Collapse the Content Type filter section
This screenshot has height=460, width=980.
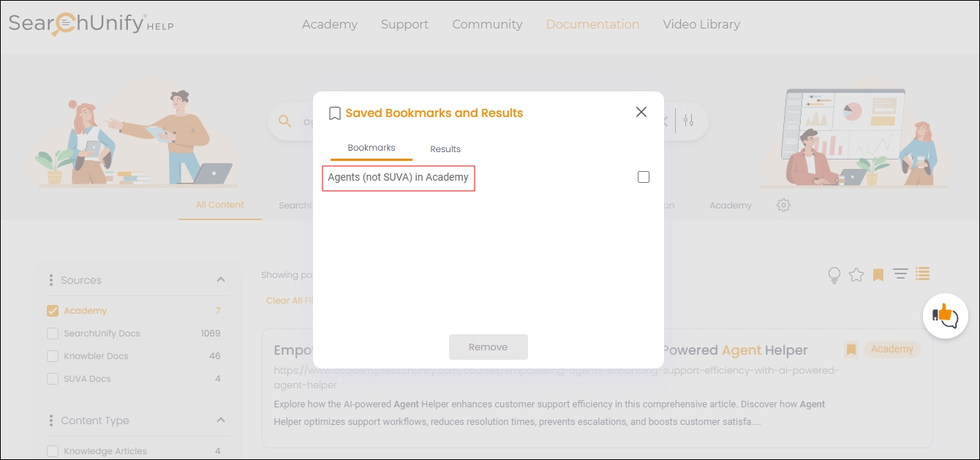pos(221,421)
